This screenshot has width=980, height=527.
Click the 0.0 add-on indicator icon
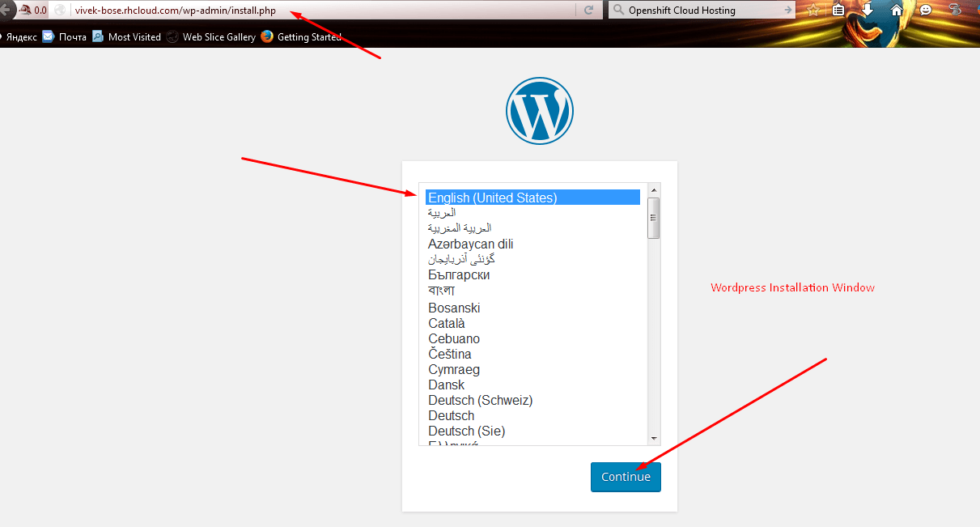(25, 11)
